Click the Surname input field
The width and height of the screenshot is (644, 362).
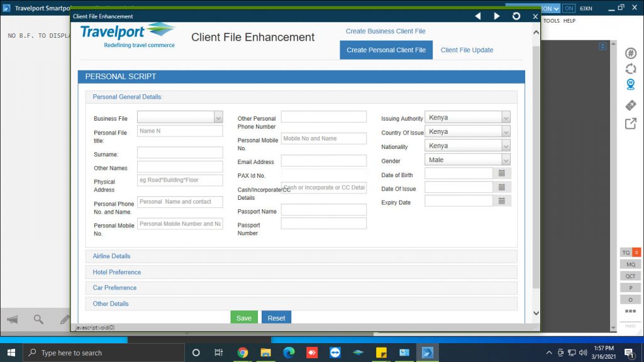pyautogui.click(x=180, y=153)
